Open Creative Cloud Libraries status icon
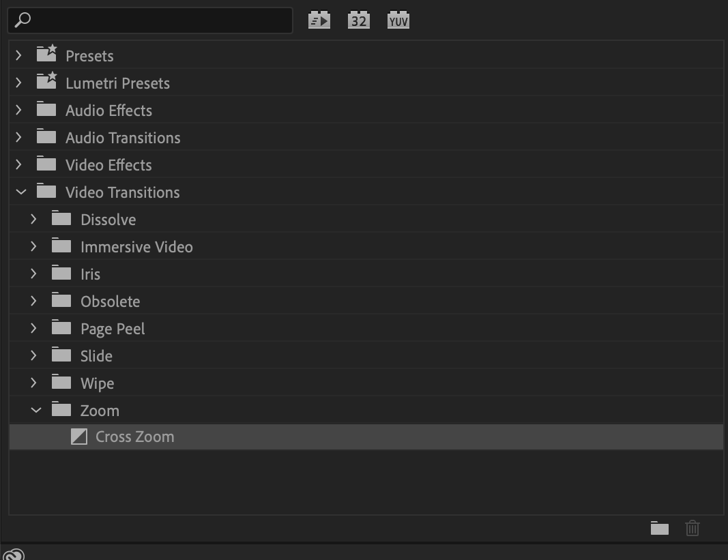This screenshot has width=728, height=560. (14, 554)
